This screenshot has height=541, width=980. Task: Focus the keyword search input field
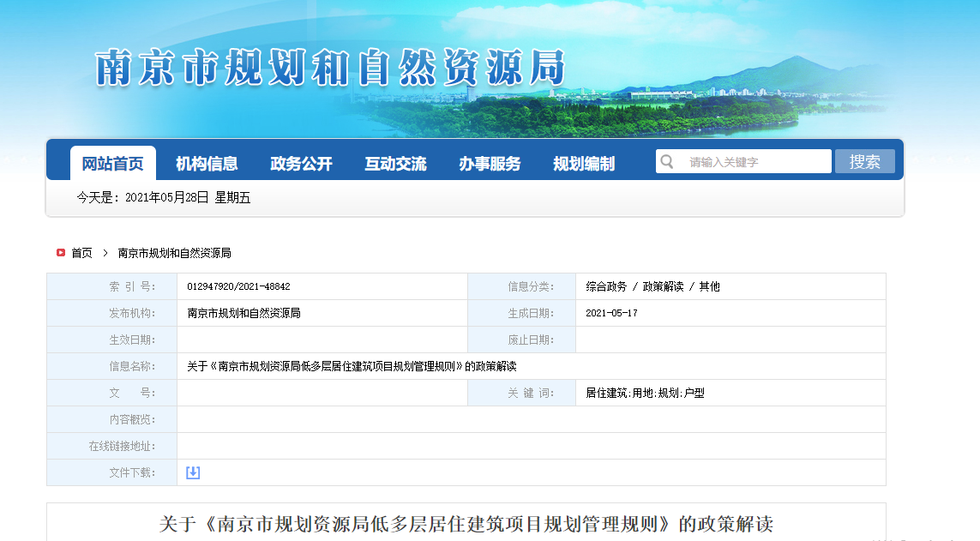click(x=743, y=161)
